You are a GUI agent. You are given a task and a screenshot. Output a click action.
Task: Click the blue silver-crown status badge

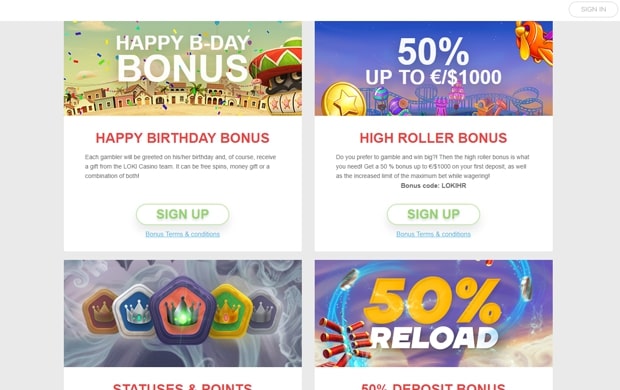pos(134,310)
